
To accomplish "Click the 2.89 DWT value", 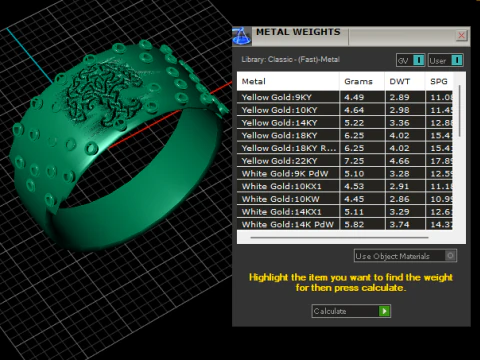I will pos(399,97).
